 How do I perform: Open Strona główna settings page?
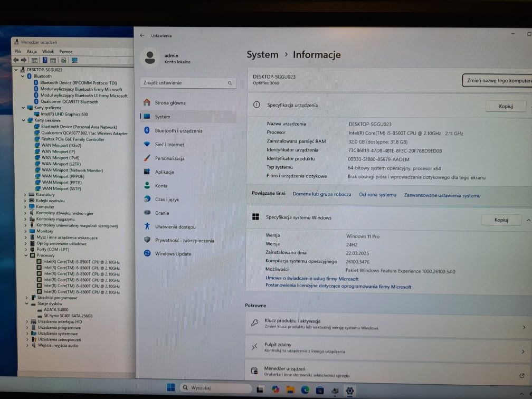188,102
